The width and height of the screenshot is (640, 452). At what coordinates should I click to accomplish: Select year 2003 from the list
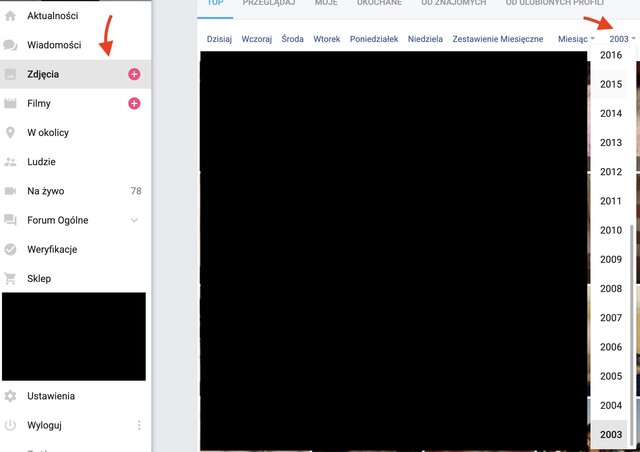pos(611,434)
